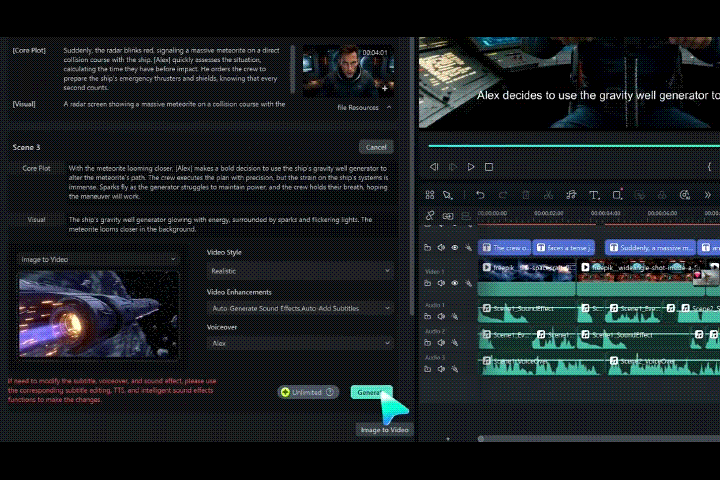Select freepik wide-angle-shot video clip
720x480 pixels.
tap(641, 277)
